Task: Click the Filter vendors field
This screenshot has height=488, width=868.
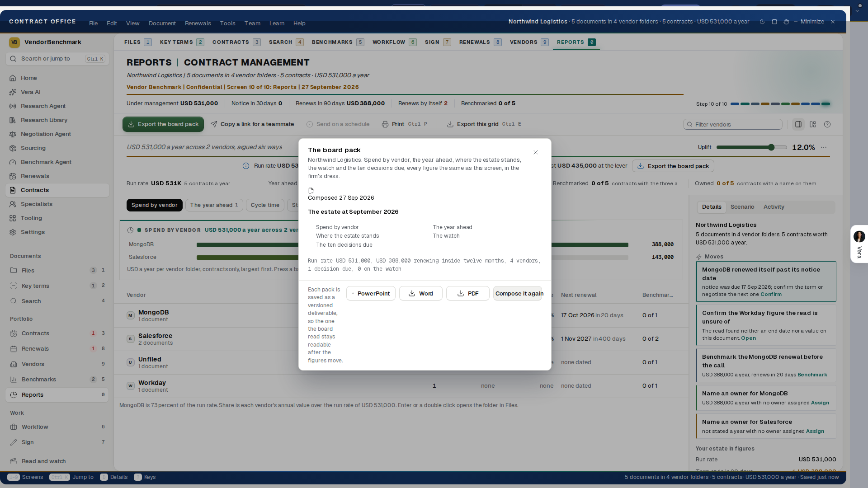Action: point(732,124)
